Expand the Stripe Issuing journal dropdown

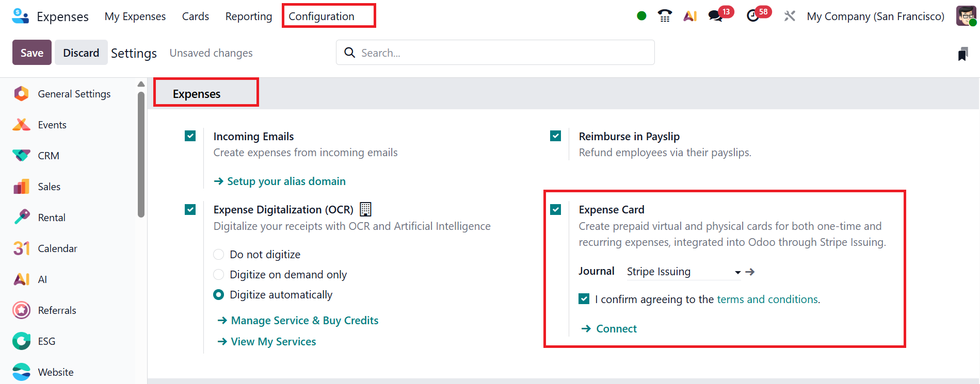(737, 272)
